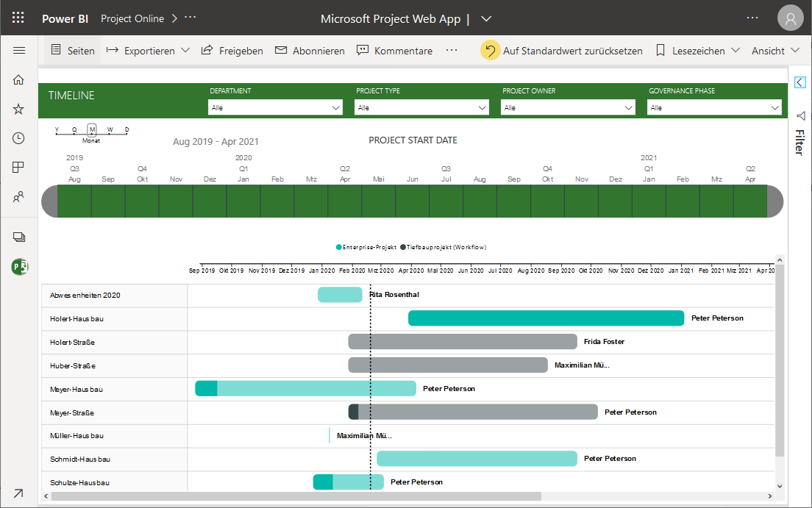Click the Frida Foster owner label

pyautogui.click(x=605, y=342)
